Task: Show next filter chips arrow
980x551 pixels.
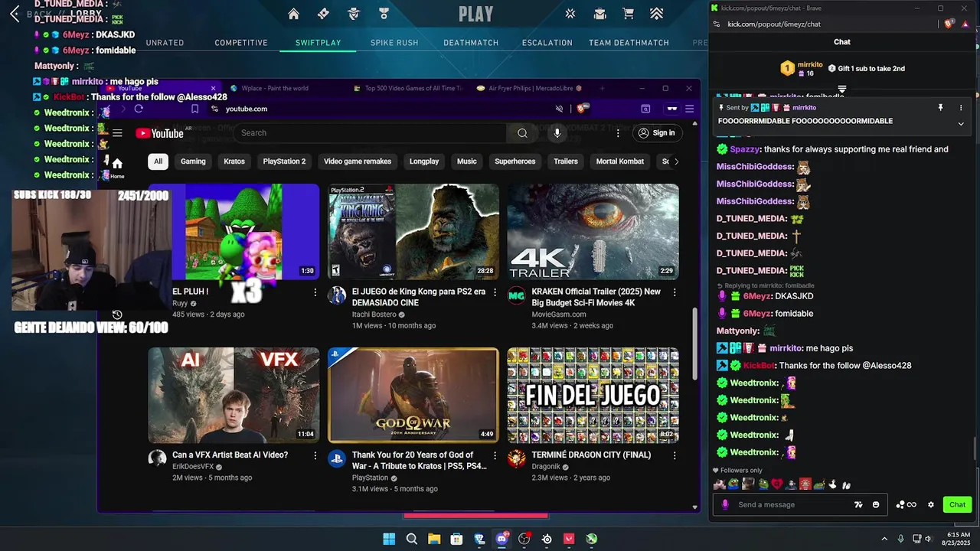Action: (x=675, y=161)
